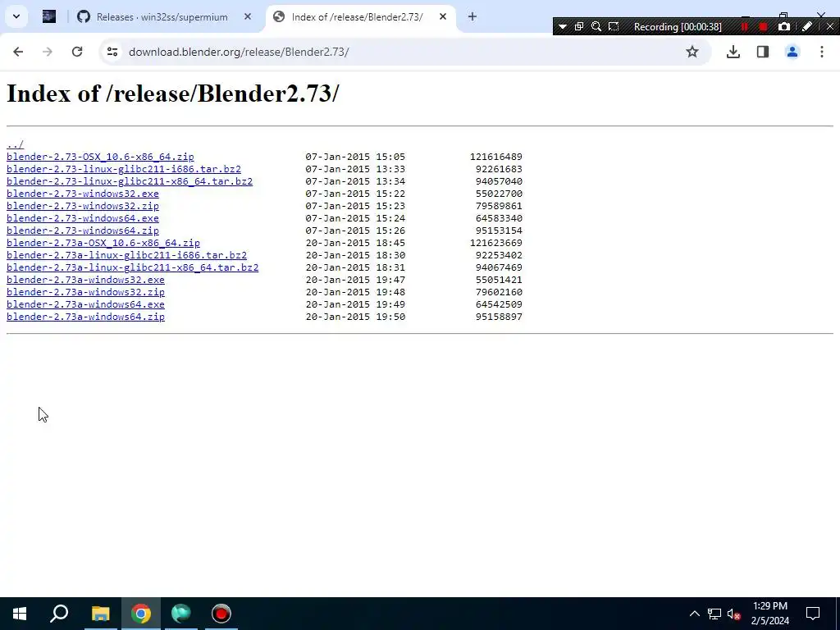
Task: Open the recorder toolbar dropdown arrow
Action: [563, 26]
